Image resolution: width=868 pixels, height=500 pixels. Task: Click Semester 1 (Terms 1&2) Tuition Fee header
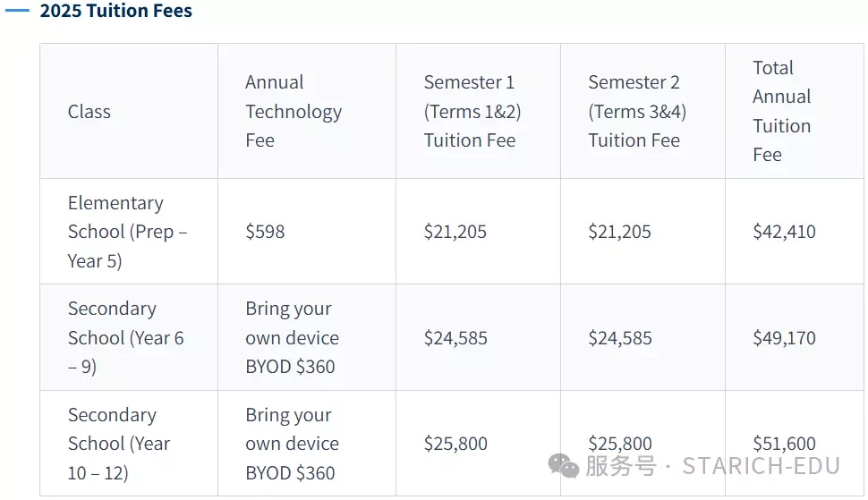click(x=472, y=111)
